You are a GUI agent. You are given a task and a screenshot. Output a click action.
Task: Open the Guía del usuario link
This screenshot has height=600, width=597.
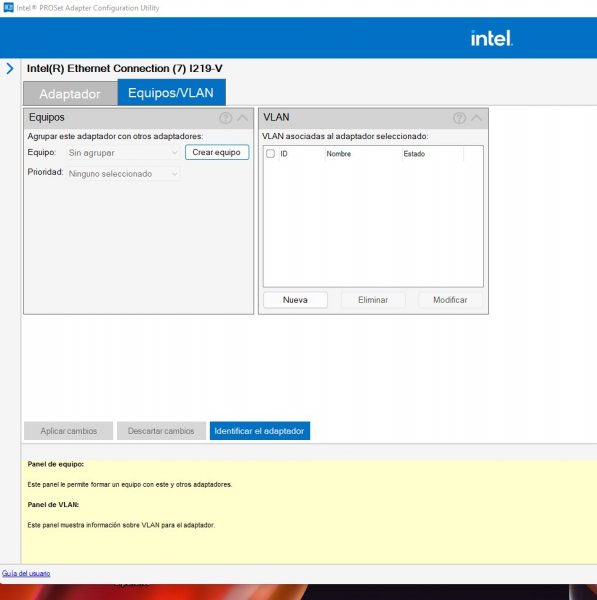click(x=26, y=573)
